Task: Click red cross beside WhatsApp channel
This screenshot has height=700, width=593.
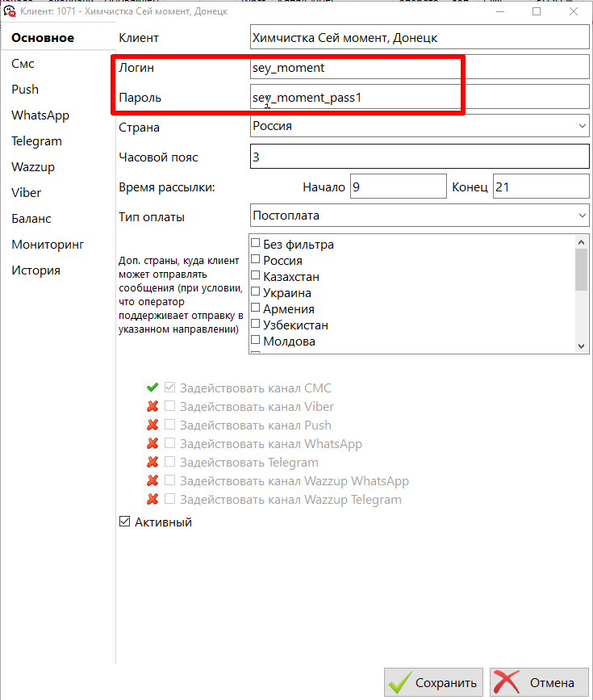Action: point(152,443)
